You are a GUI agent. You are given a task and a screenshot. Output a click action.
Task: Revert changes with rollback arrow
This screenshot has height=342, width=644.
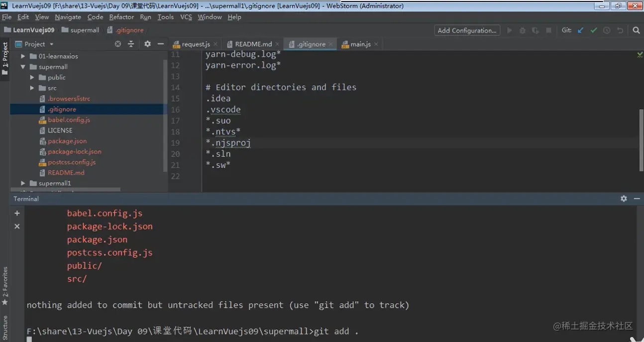point(620,30)
